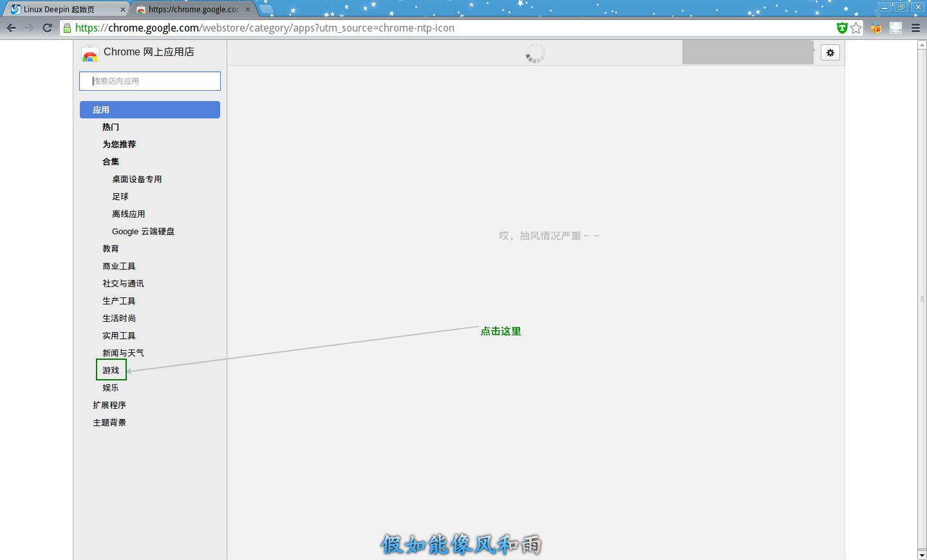Screen dimensions: 927x560
Task: Choose the 商业工具 category
Action: (119, 266)
